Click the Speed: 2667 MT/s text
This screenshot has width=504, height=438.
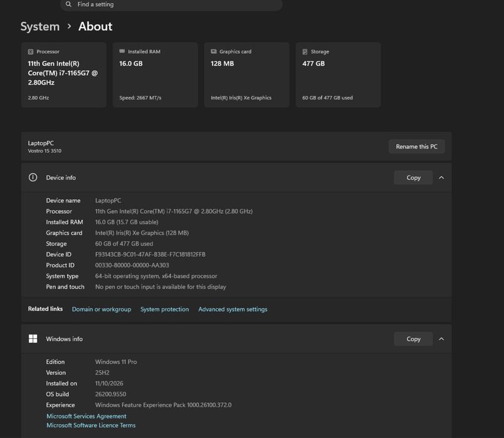140,98
